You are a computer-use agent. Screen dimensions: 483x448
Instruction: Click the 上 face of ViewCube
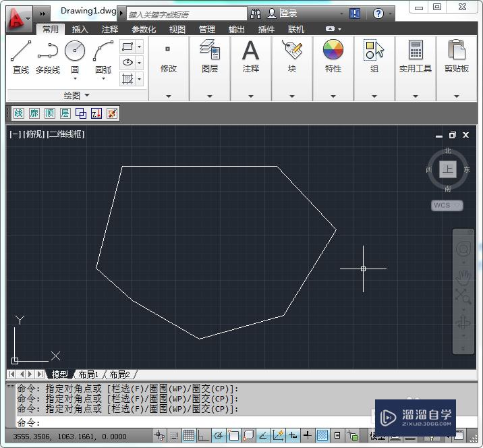447,169
